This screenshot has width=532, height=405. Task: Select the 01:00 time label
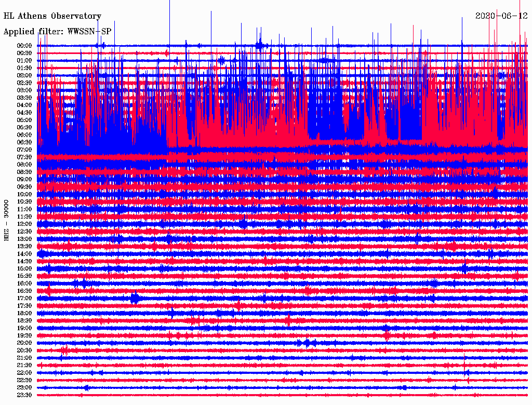pos(24,60)
